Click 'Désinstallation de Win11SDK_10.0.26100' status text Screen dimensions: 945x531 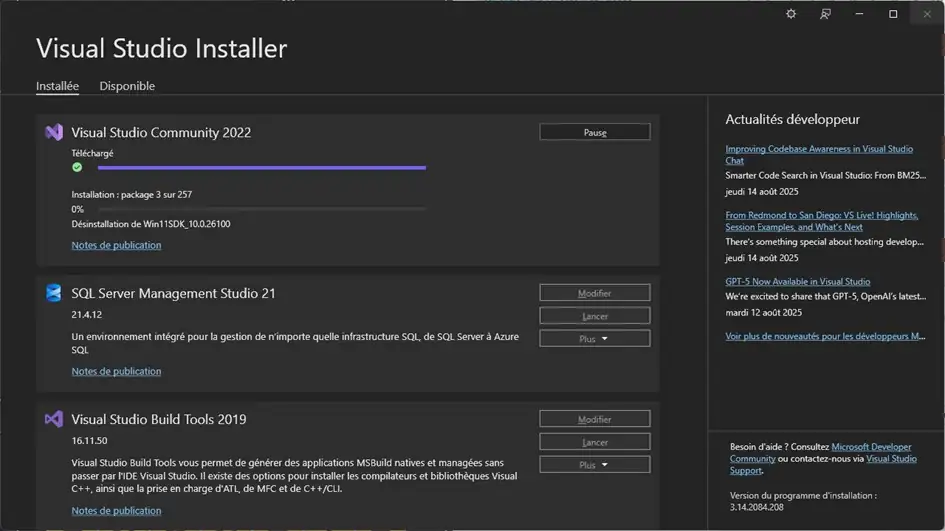[151, 224]
